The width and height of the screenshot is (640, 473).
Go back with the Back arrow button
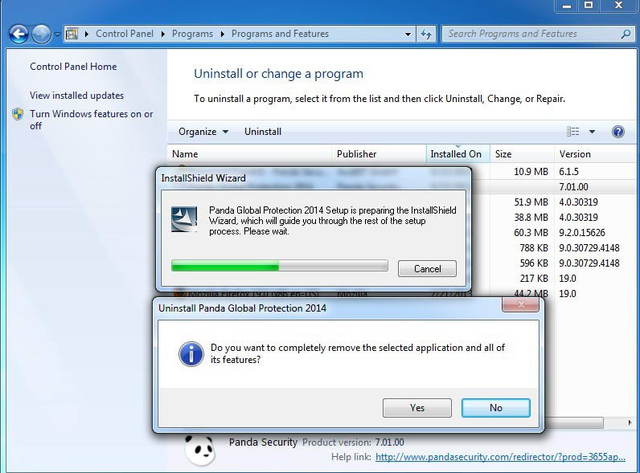(18, 34)
